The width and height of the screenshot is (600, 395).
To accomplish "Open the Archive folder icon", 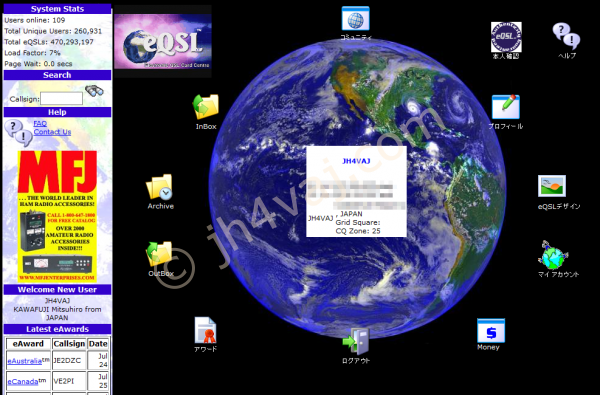I will [160, 187].
